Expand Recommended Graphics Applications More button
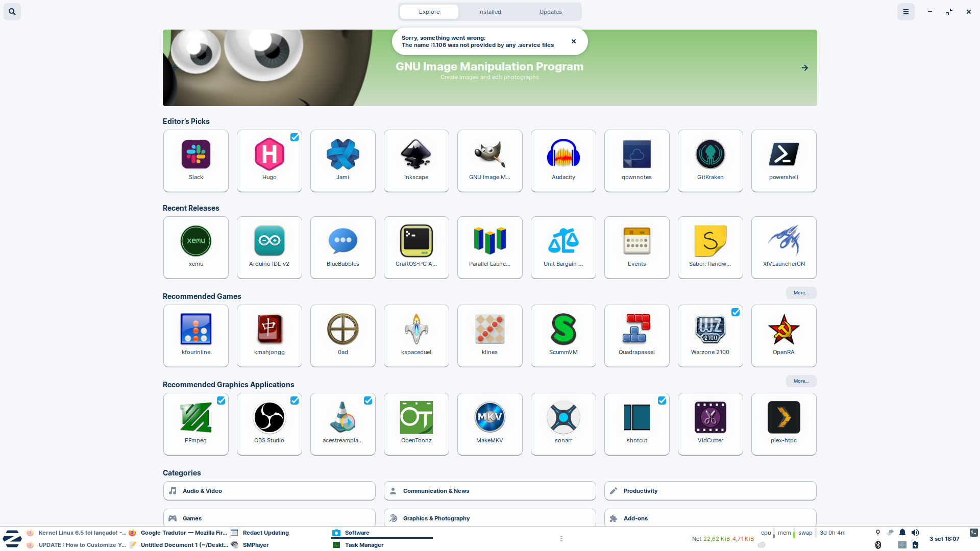The width and height of the screenshot is (980, 551). pyautogui.click(x=801, y=381)
